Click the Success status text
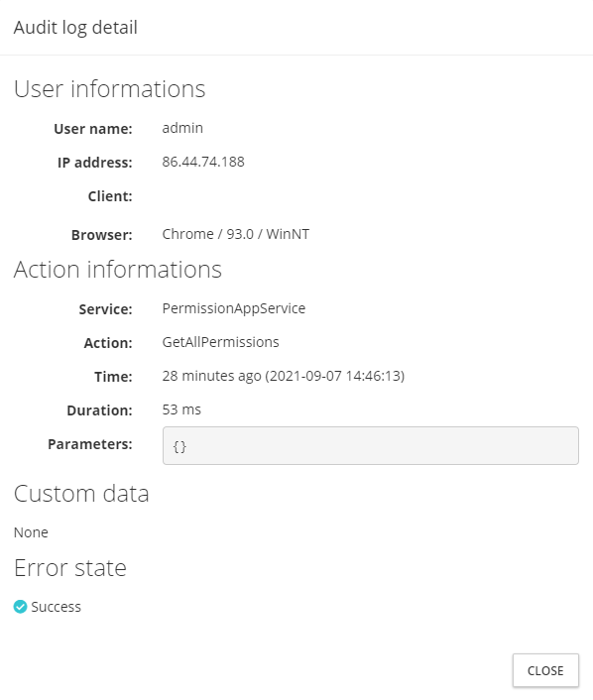 tap(56, 607)
